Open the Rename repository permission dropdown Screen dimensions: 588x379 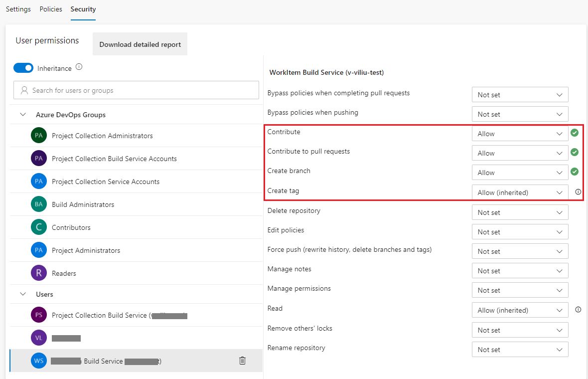520,350
